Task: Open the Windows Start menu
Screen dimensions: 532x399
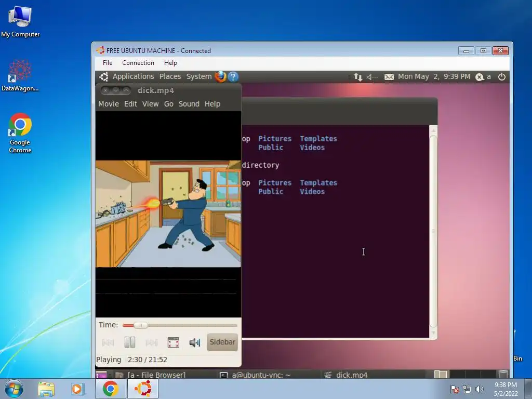Action: coord(14,389)
